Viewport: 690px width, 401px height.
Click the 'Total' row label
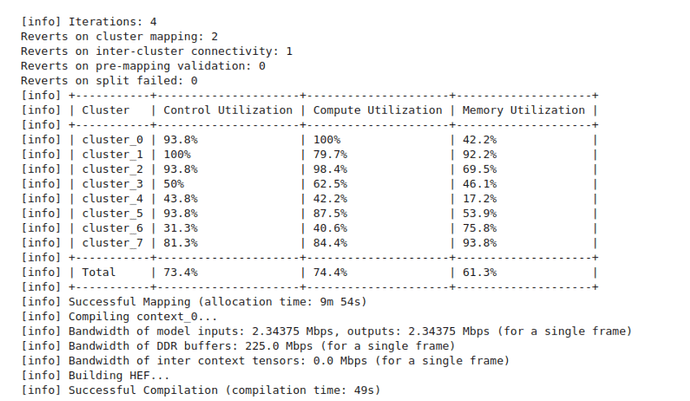98,272
